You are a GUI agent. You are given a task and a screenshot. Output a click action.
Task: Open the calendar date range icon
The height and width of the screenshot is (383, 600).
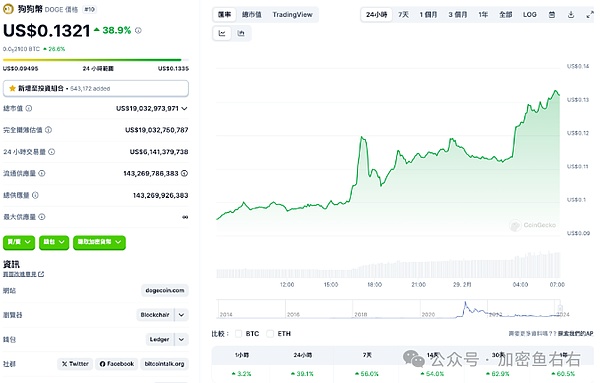pos(552,15)
